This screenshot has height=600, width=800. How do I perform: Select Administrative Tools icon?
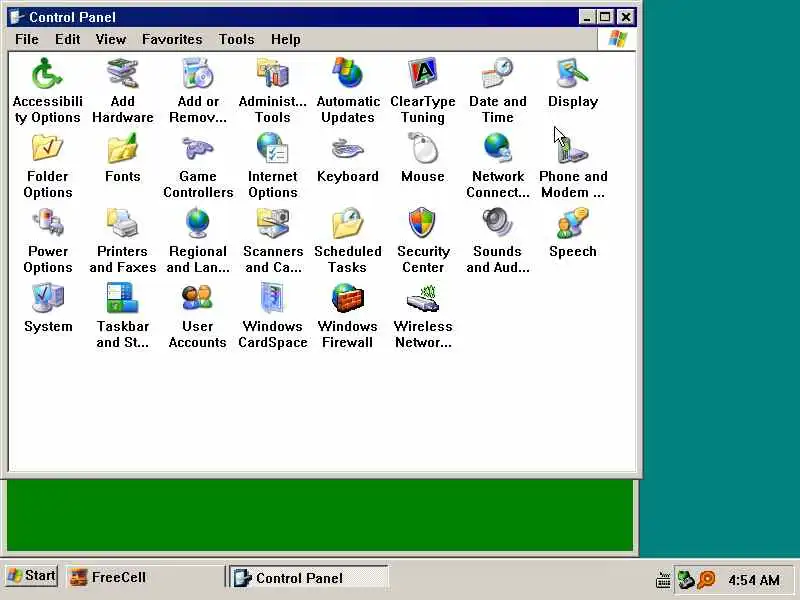pos(272,73)
